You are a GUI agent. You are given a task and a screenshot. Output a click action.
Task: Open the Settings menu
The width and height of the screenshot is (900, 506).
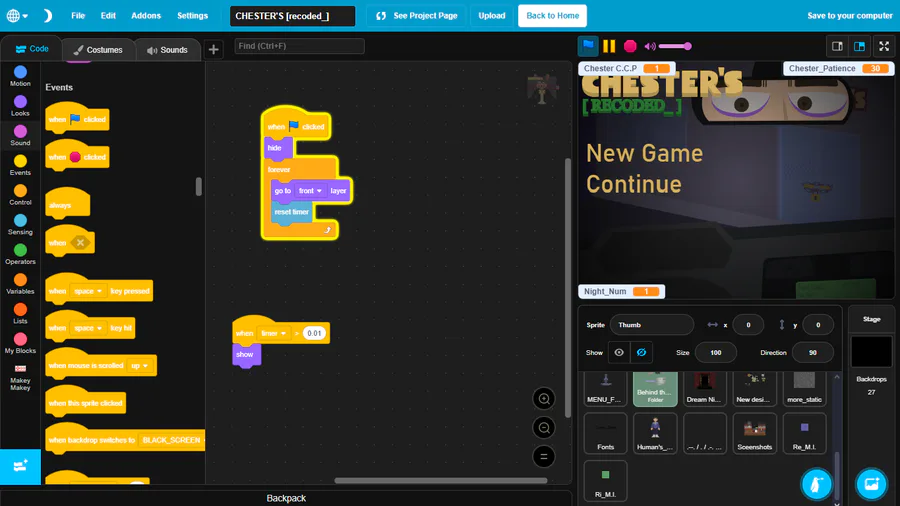click(192, 15)
